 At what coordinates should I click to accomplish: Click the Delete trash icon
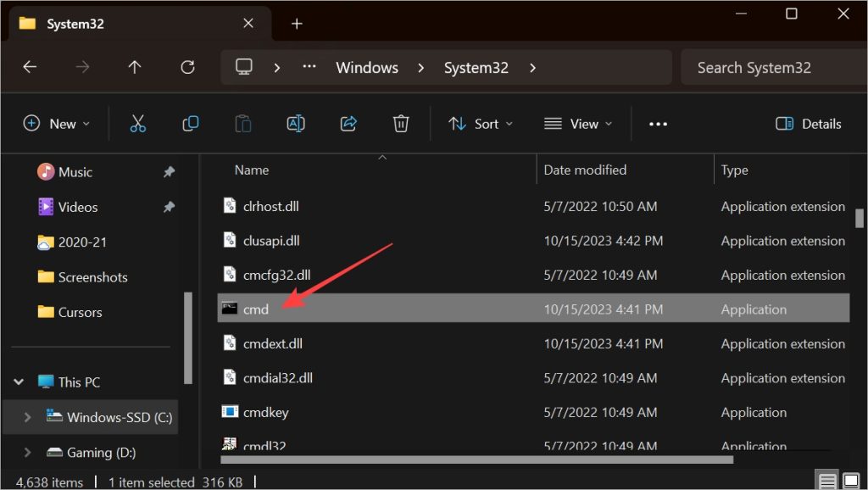(x=401, y=124)
